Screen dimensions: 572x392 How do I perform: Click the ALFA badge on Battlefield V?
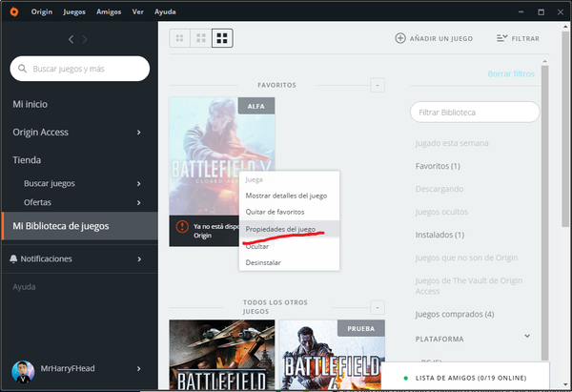[256, 106]
